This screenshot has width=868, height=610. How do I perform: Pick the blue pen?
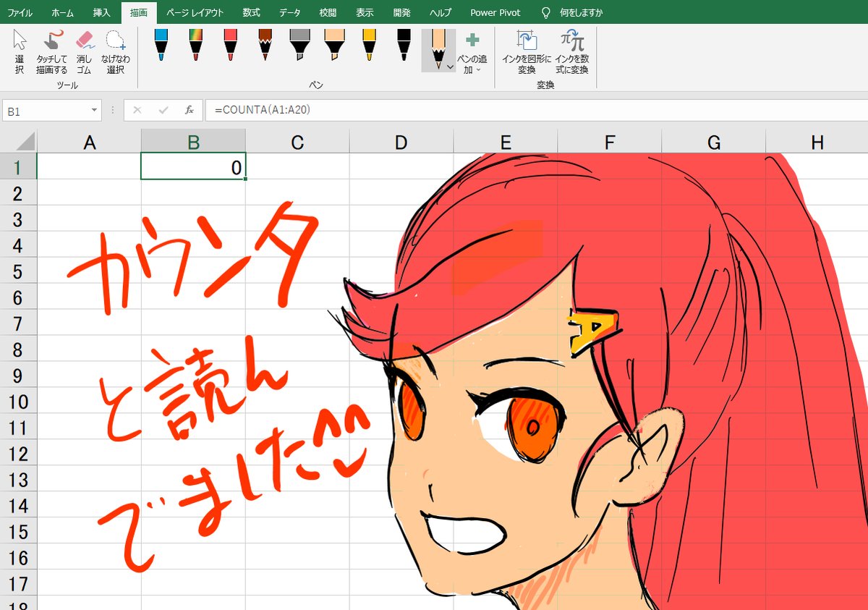pyautogui.click(x=161, y=45)
